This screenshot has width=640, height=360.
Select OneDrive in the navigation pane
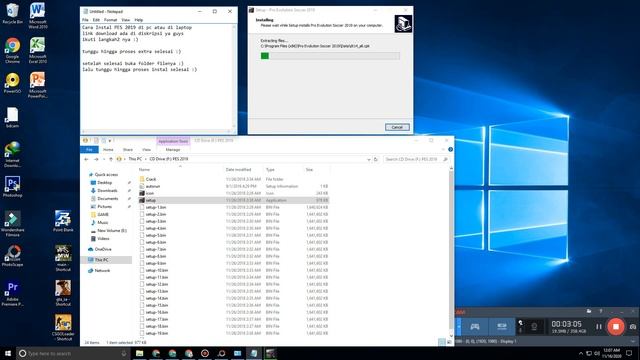tap(103, 249)
